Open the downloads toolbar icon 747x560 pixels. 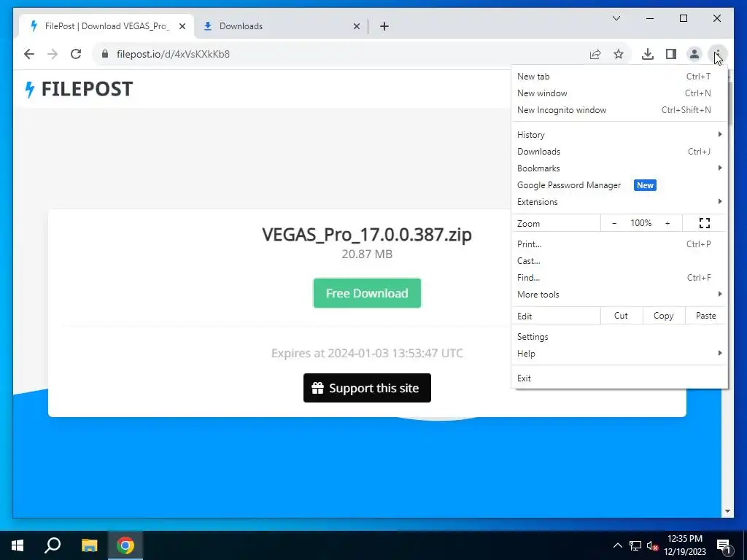point(648,54)
